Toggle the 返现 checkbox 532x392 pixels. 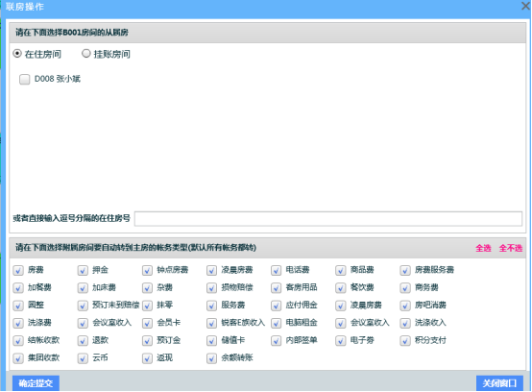(x=147, y=358)
